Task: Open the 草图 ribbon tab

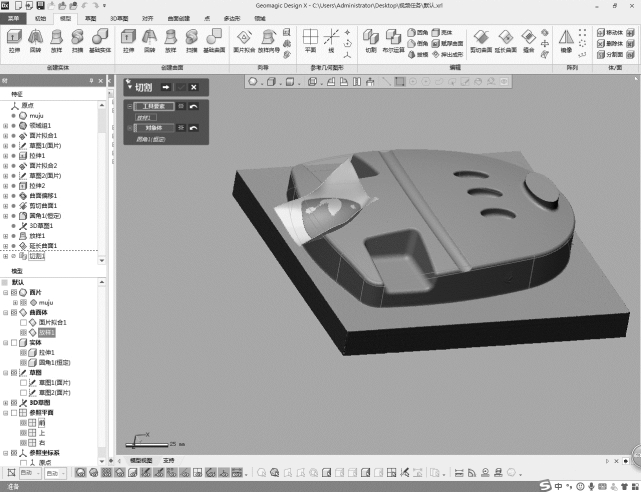Action: [91, 18]
